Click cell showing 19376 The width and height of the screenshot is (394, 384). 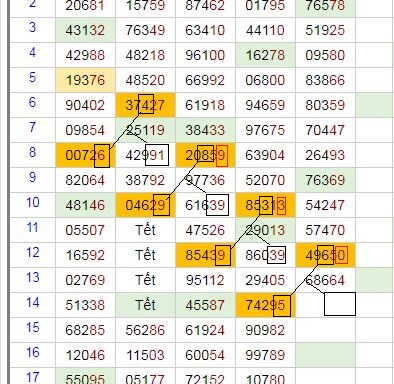click(x=85, y=80)
